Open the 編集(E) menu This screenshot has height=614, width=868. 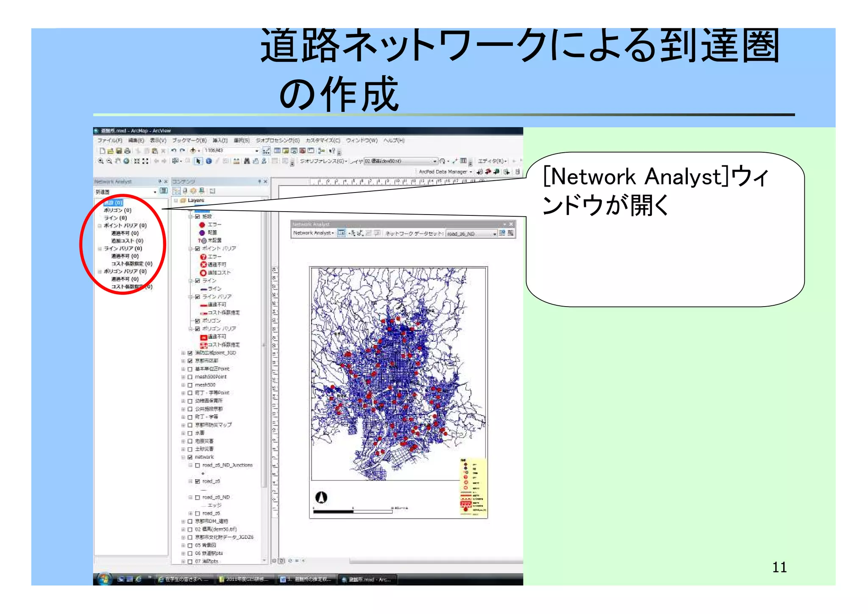coord(136,140)
